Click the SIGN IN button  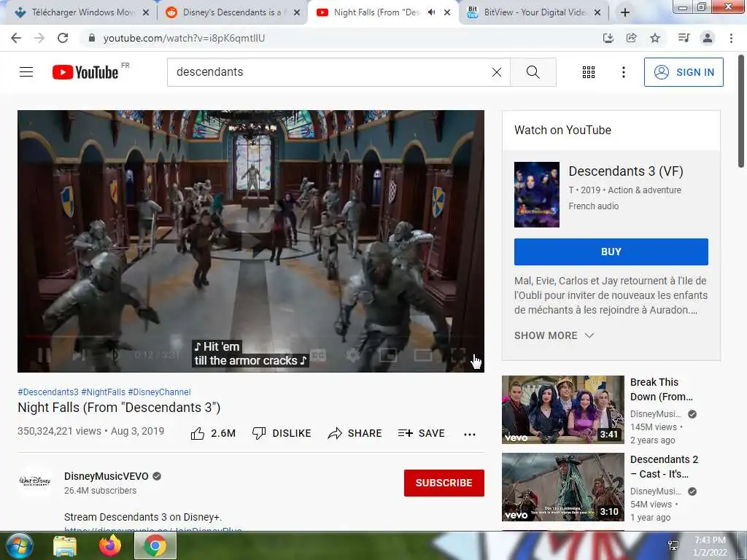tap(683, 72)
